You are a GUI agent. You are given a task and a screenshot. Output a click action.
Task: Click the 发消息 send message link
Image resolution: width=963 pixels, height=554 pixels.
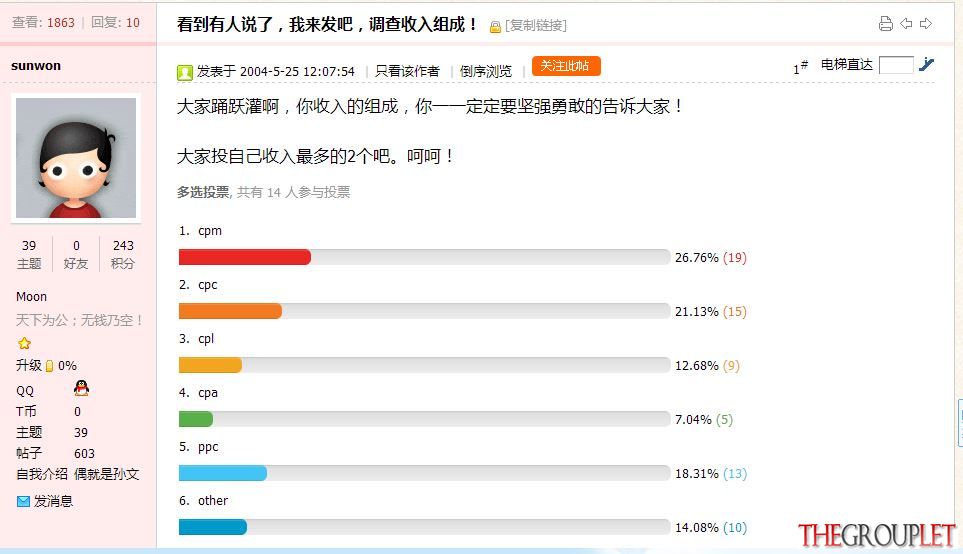53,501
